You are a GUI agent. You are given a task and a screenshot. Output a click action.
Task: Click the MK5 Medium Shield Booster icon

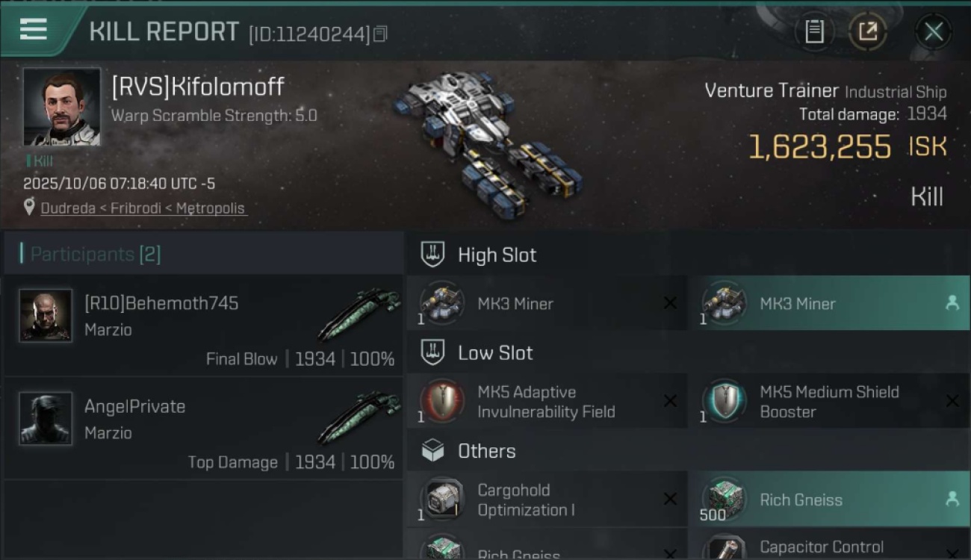725,402
